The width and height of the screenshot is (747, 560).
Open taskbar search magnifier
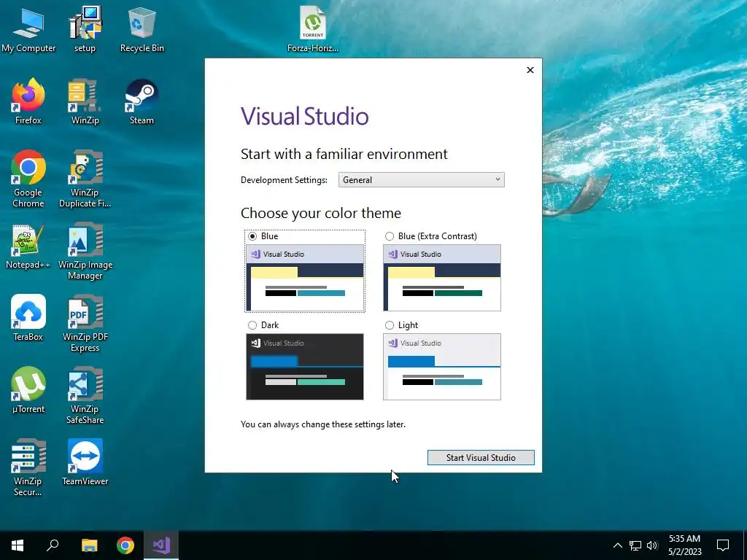(x=53, y=545)
